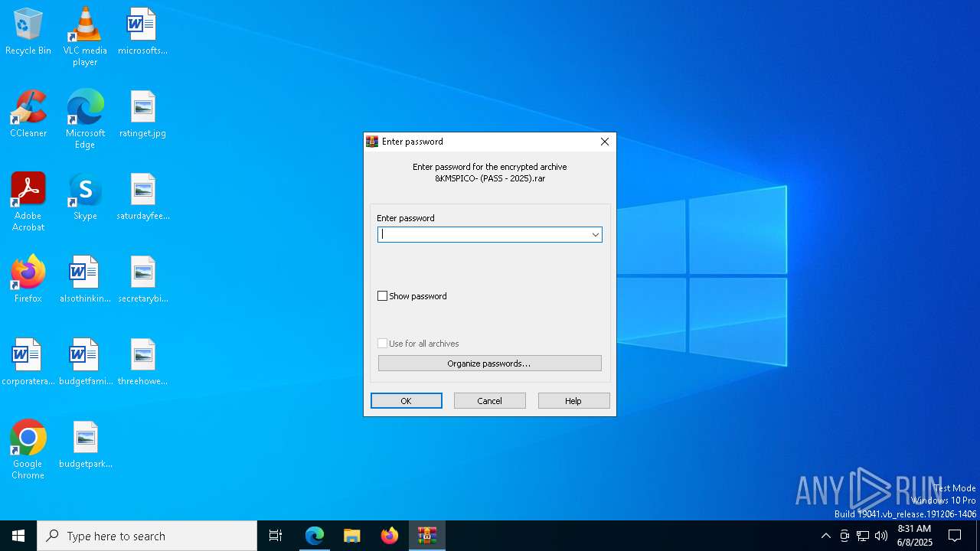Screen dimensions: 980x551
Task: Click the taskbar search box
Action: (147, 536)
